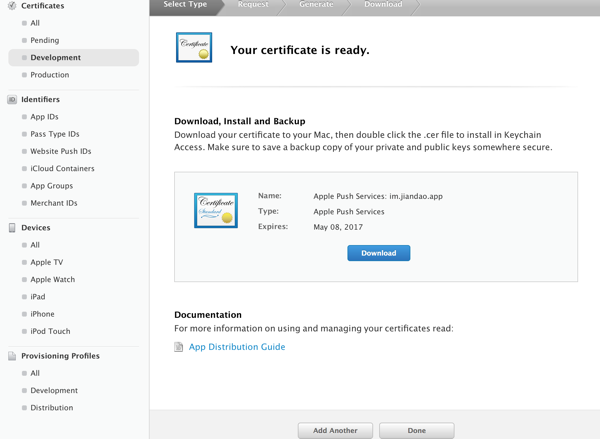Select App Groups

pyautogui.click(x=52, y=186)
